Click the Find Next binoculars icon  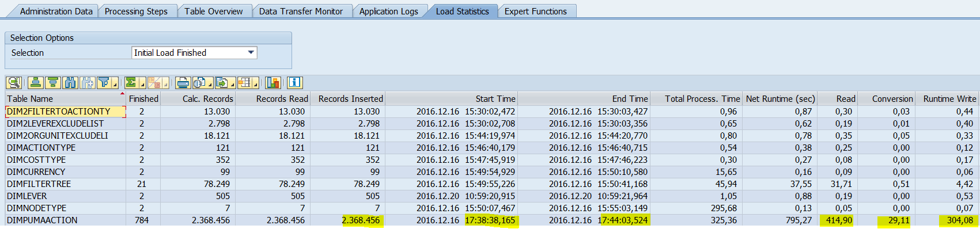point(88,83)
